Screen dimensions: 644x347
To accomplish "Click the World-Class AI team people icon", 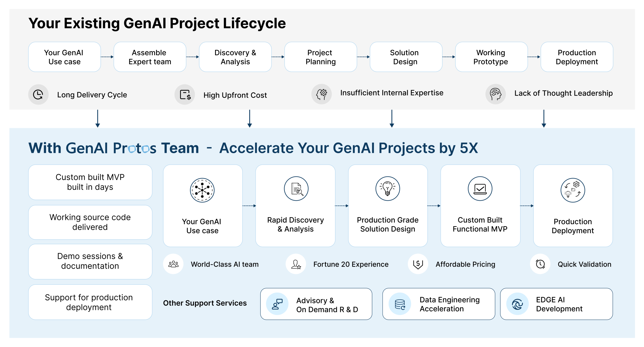I will [x=173, y=264].
